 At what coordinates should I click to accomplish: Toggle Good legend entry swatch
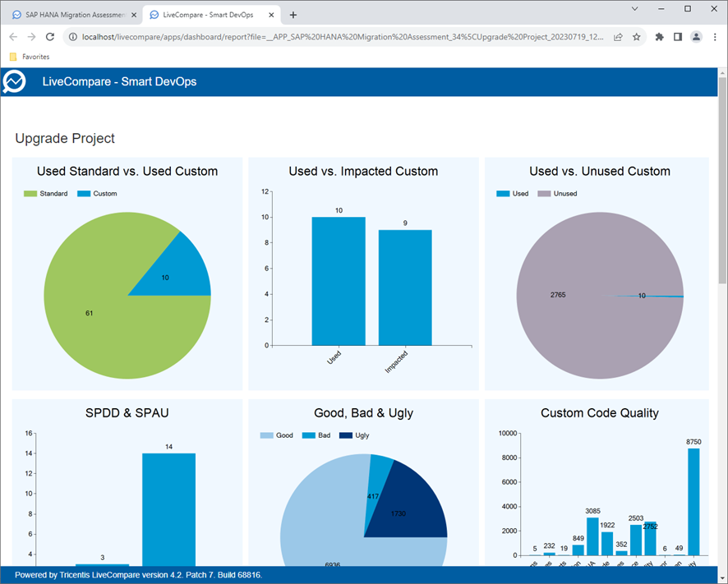(266, 435)
